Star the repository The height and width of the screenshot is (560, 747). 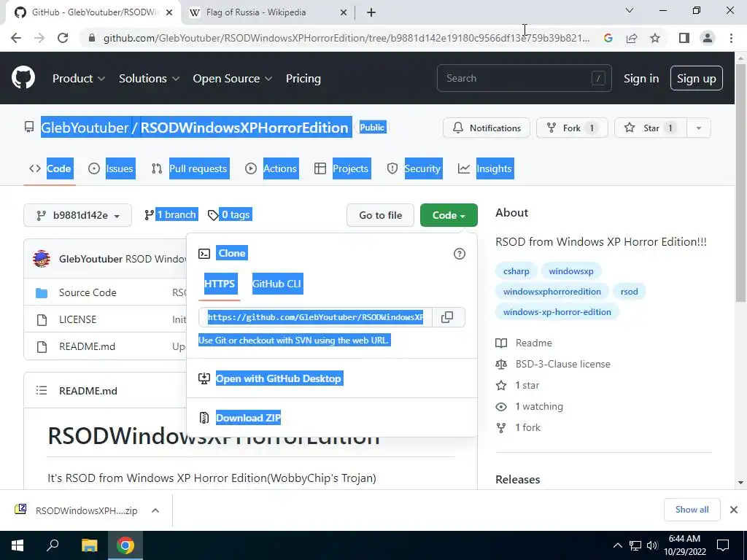pyautogui.click(x=651, y=128)
